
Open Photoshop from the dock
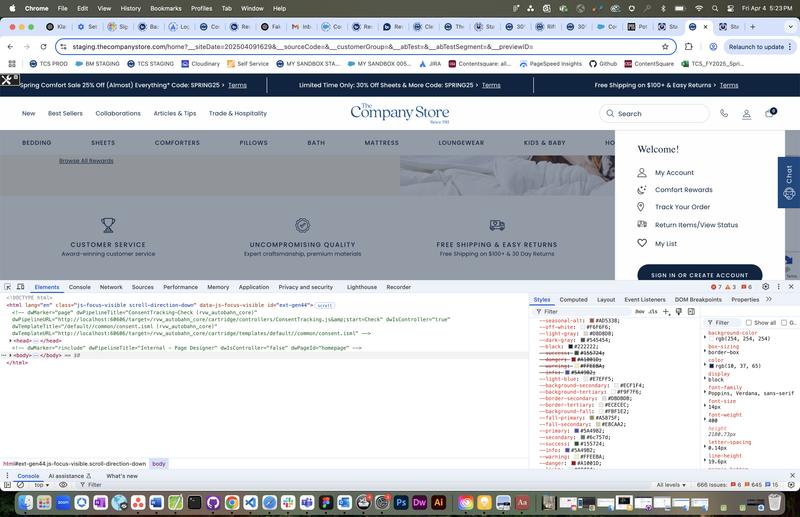tap(401, 503)
